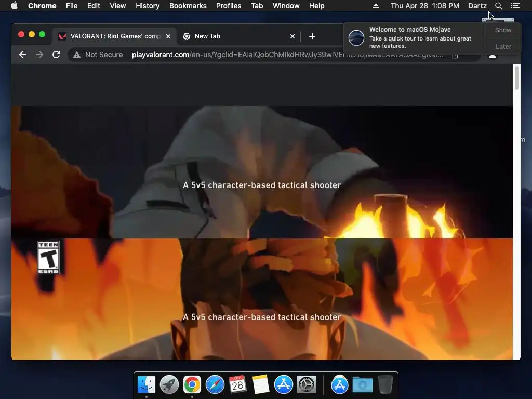The height and width of the screenshot is (399, 532).
Task: Open the Profiles menu
Action: tap(229, 6)
